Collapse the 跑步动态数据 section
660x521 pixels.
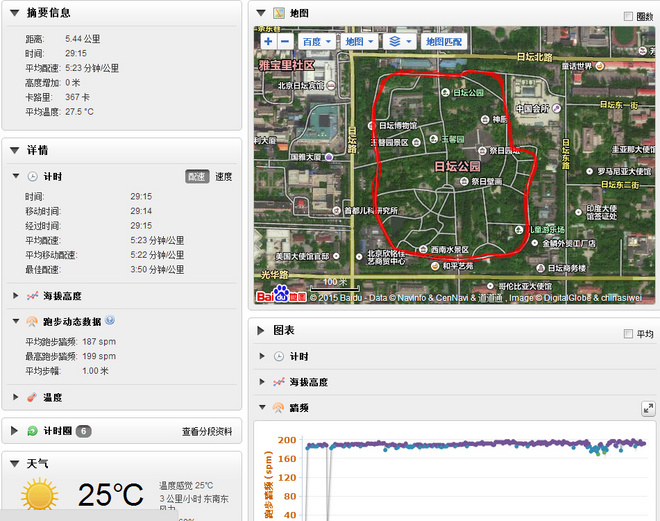16,321
